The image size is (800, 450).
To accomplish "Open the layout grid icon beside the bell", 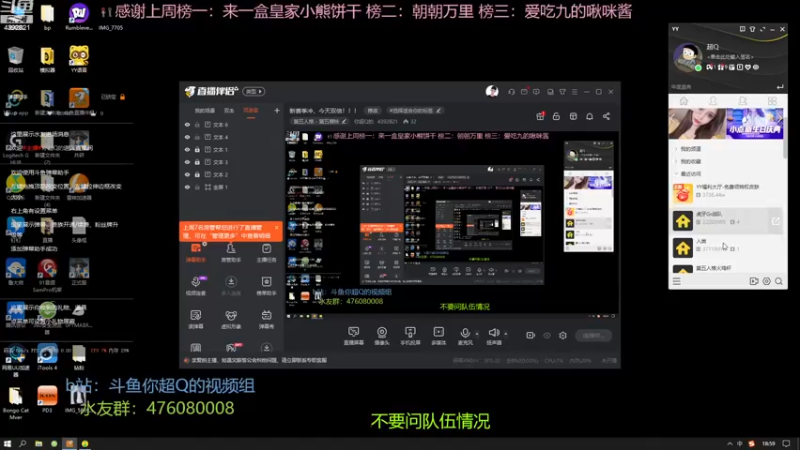I will (573, 116).
